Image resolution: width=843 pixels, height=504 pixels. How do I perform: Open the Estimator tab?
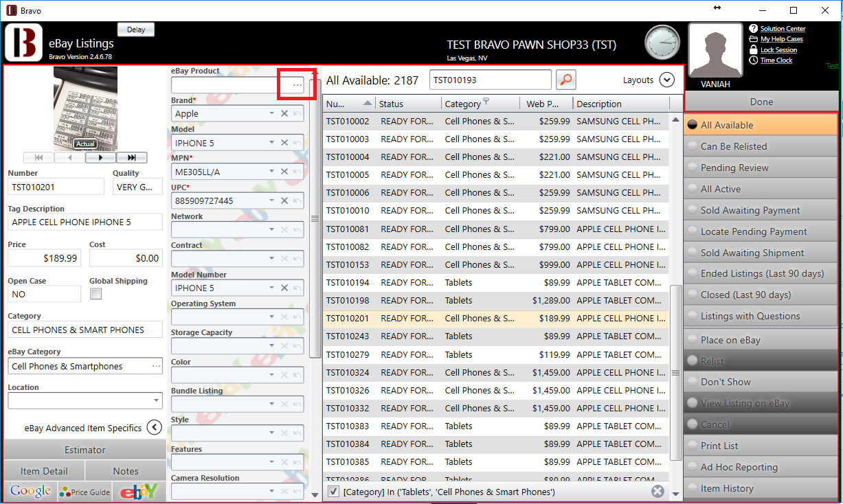pyautogui.click(x=85, y=450)
